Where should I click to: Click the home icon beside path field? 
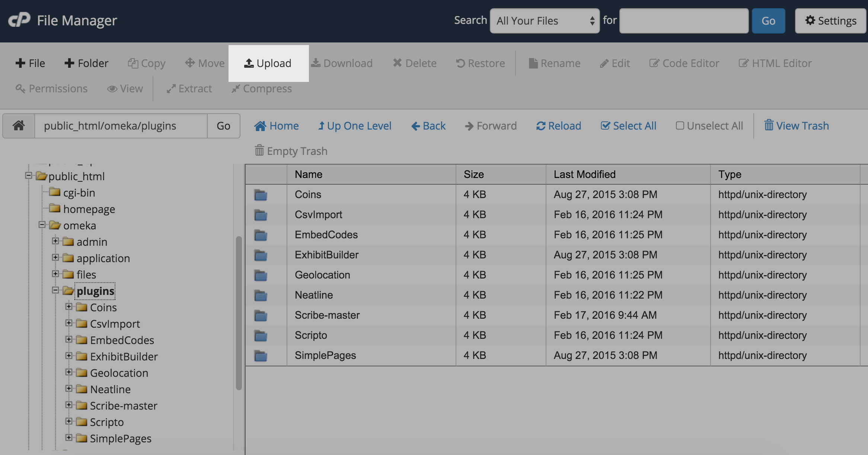pyautogui.click(x=19, y=126)
